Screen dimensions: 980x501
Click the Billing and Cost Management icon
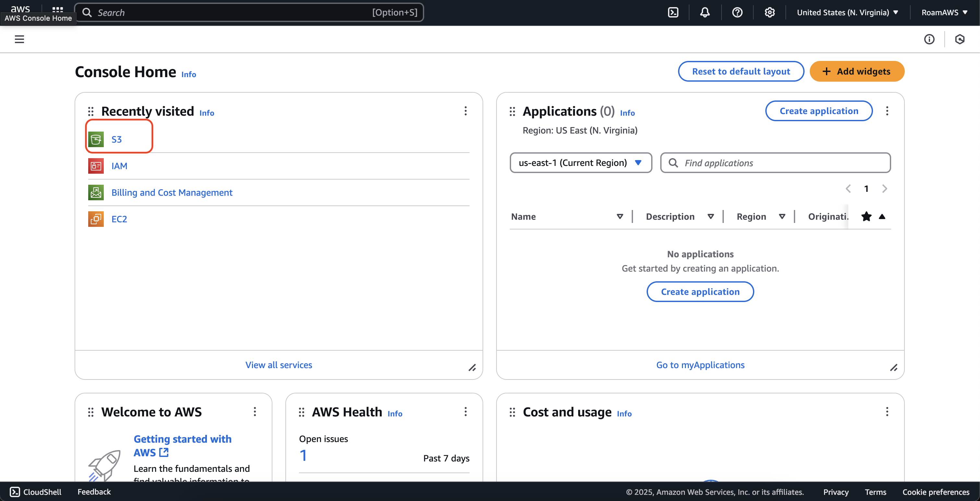pyautogui.click(x=96, y=192)
